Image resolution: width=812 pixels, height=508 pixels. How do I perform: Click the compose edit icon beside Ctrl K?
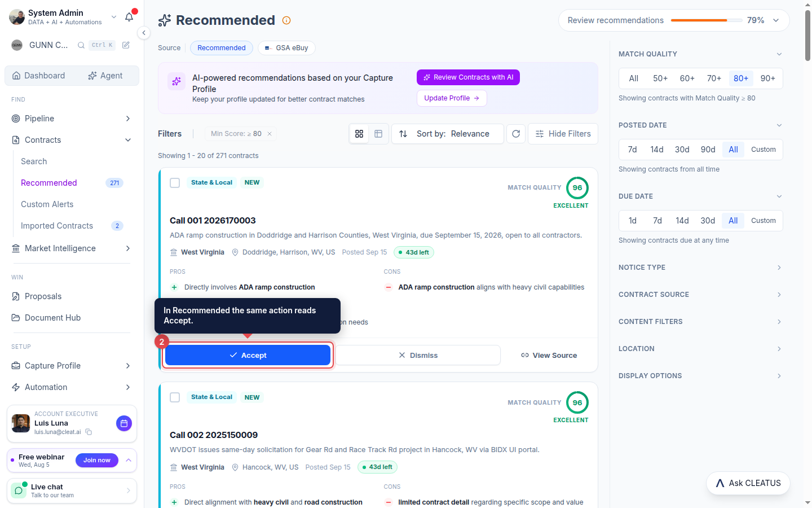click(x=126, y=45)
